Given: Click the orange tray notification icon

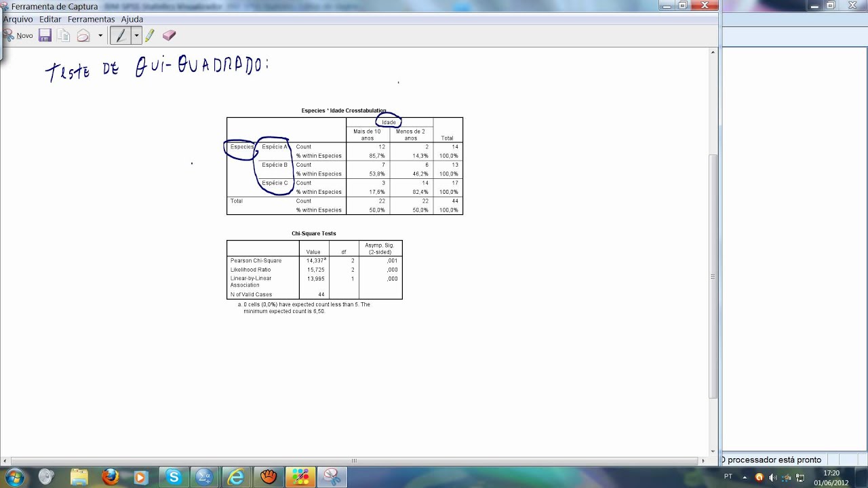Looking at the screenshot, I should [x=759, y=477].
